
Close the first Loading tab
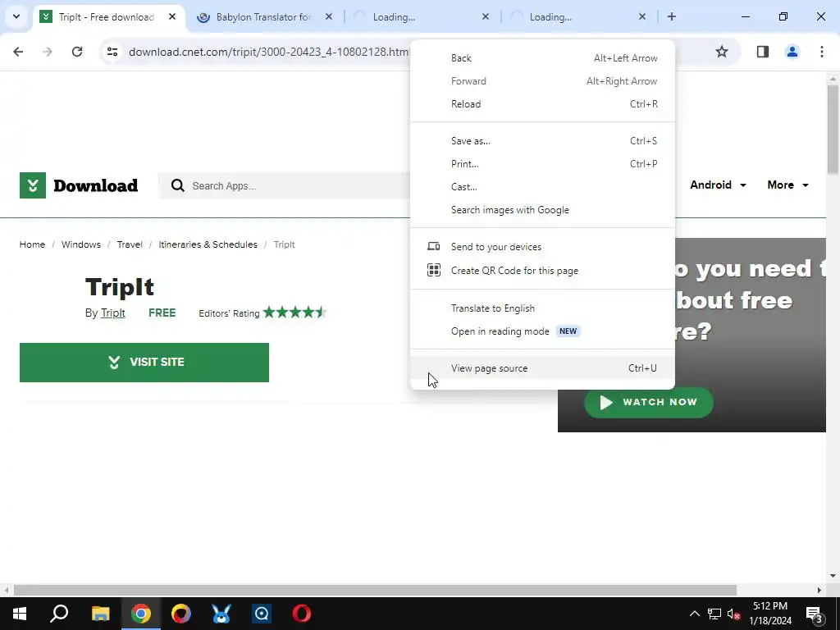486,16
